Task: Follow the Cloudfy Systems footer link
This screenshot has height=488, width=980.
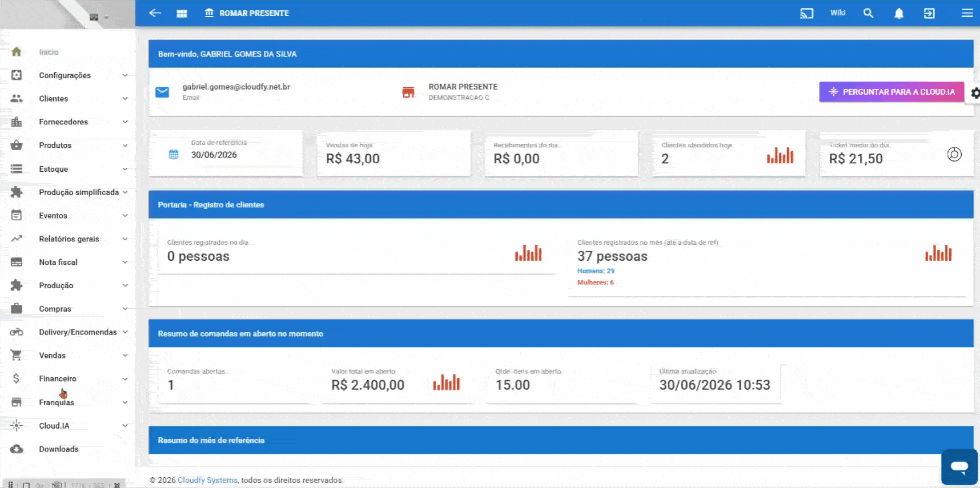Action: pyautogui.click(x=207, y=480)
